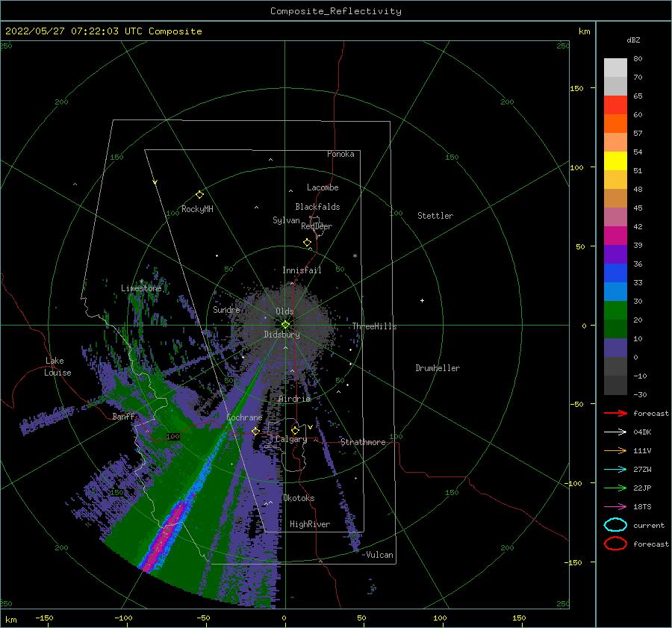Click the Cochrane label
Image resolution: width=672 pixels, height=628 pixels.
click(244, 417)
